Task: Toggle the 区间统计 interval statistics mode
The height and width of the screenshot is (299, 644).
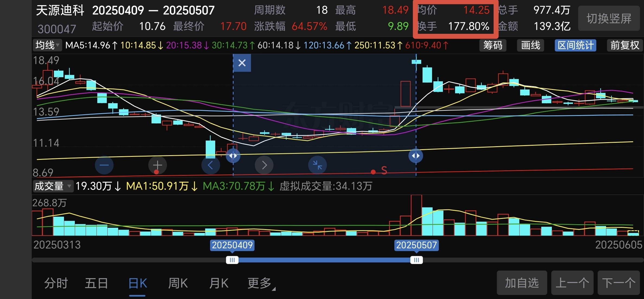Action: tap(575, 45)
